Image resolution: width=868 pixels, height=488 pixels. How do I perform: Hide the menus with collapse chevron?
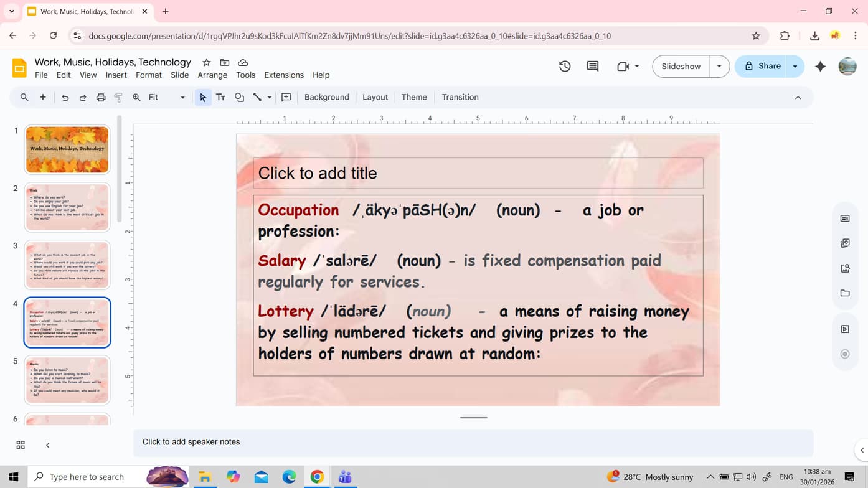point(798,97)
